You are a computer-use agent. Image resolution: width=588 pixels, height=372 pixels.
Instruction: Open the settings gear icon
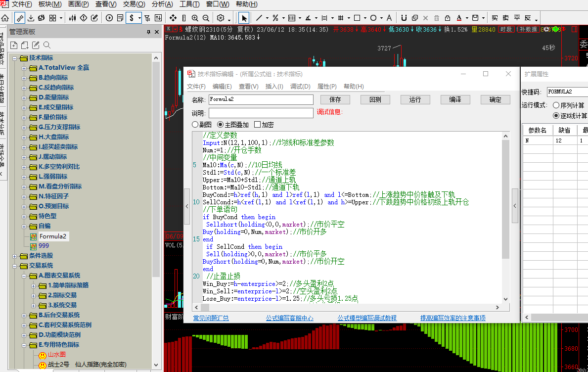221,18
